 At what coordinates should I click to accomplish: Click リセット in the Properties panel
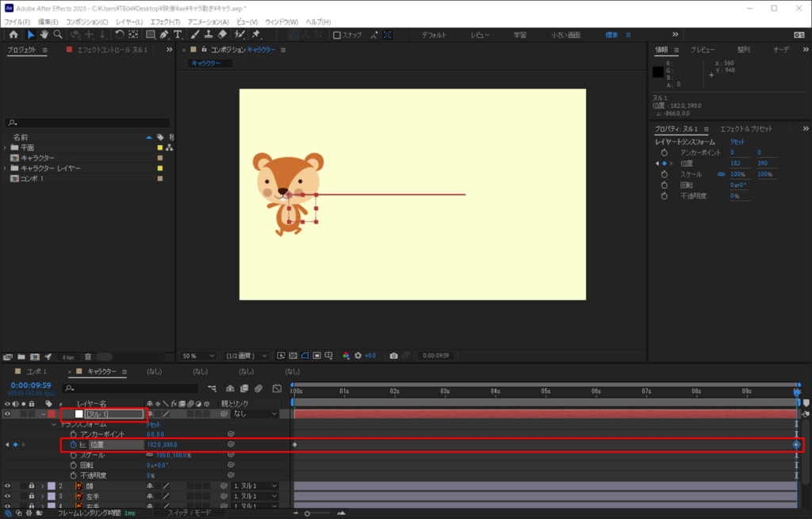coord(739,142)
